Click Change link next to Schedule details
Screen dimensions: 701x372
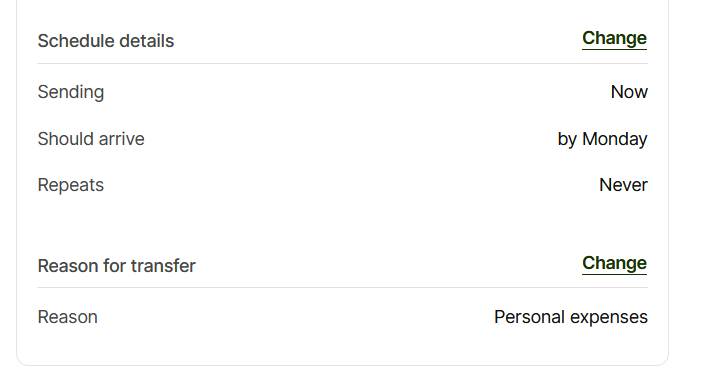pyautogui.click(x=614, y=38)
